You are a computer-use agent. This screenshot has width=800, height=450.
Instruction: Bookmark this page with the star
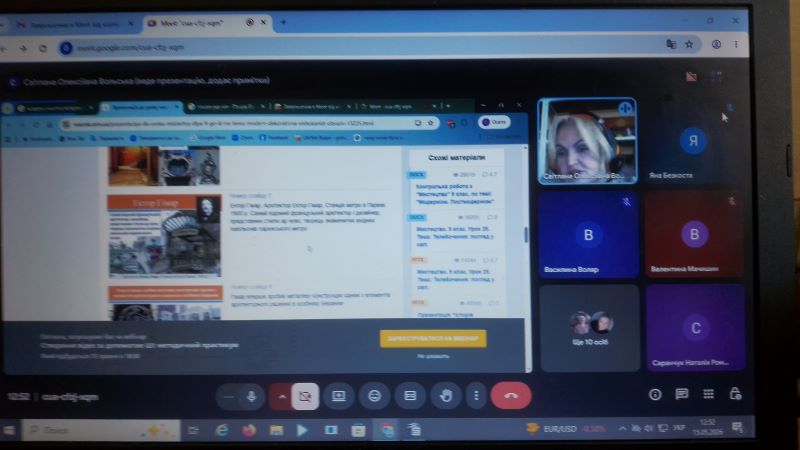(x=689, y=45)
